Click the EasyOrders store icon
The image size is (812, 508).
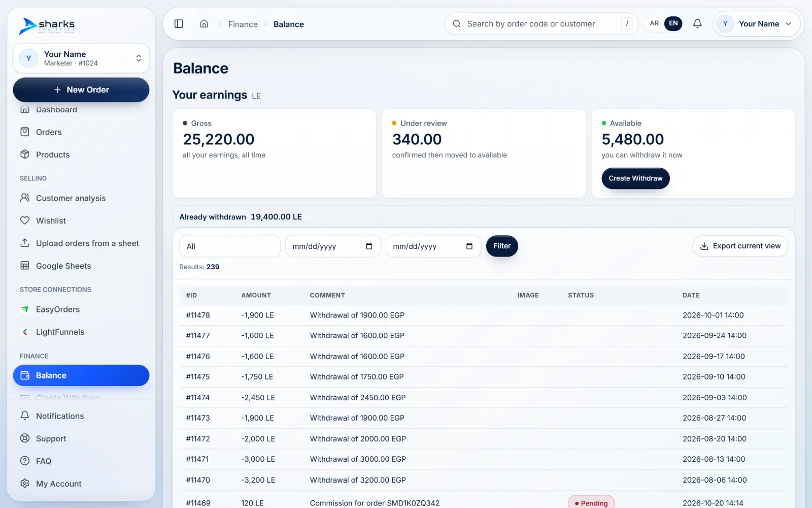point(25,309)
